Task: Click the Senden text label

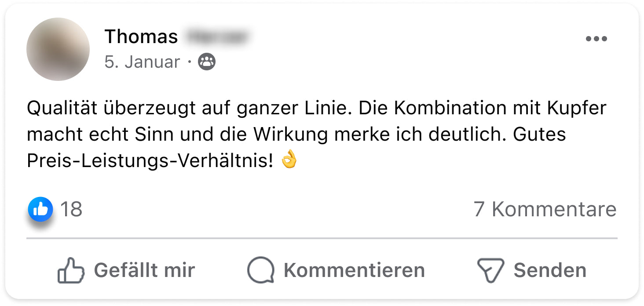Action: (550, 270)
